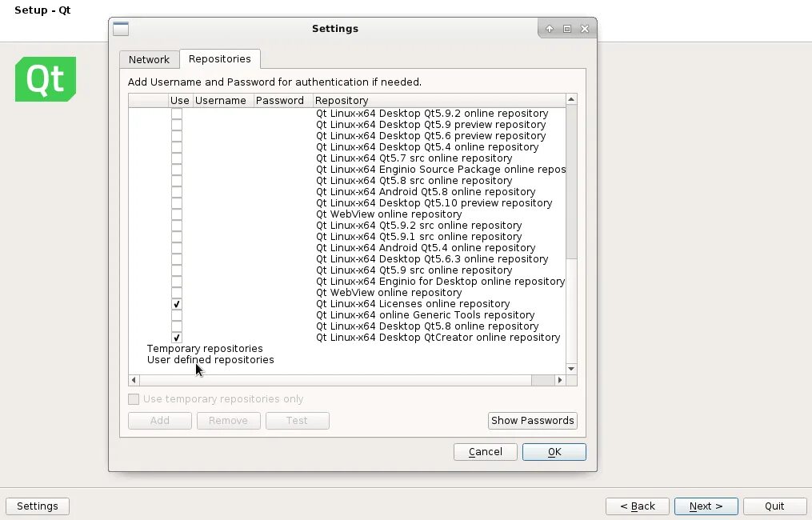Viewport: 812px width, 520px height.
Task: Cancel the Settings dialog
Action: 486,452
